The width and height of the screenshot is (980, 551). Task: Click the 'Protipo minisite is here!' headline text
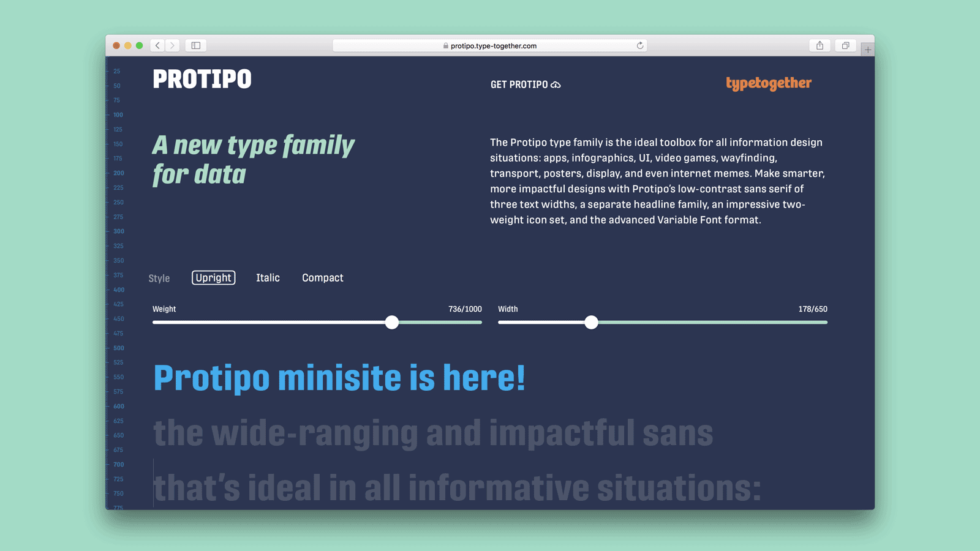click(x=339, y=378)
